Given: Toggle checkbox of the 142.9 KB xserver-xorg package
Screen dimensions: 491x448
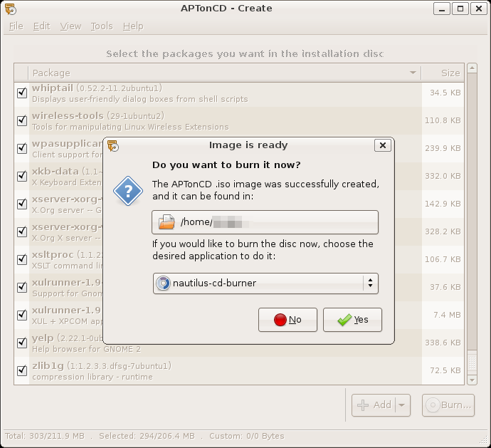Looking at the screenshot, I should (x=22, y=204).
